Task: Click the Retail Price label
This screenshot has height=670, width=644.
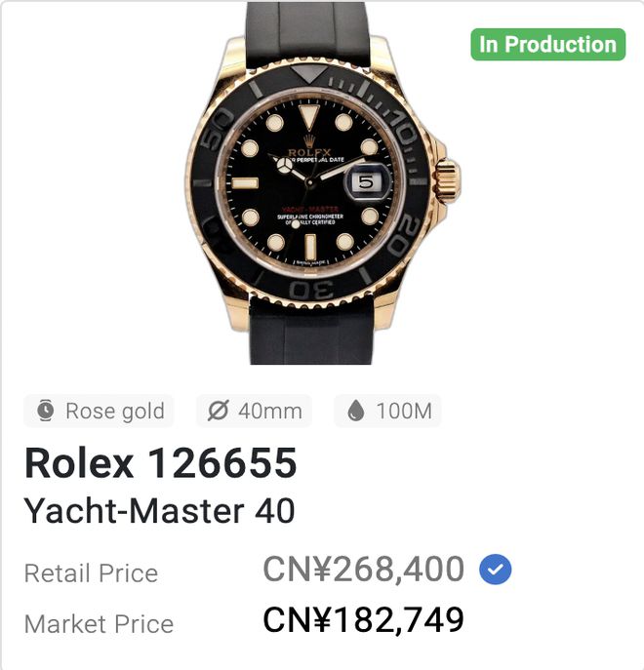Action: coord(91,573)
